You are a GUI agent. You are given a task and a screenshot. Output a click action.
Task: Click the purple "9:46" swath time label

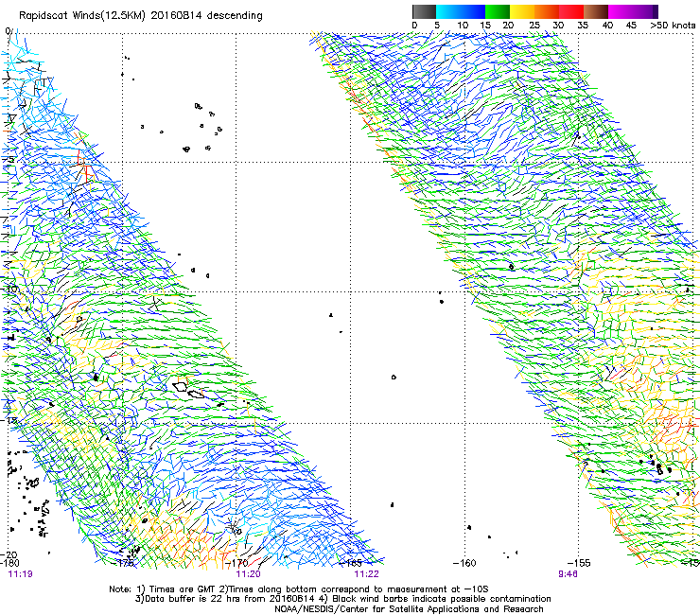click(568, 574)
